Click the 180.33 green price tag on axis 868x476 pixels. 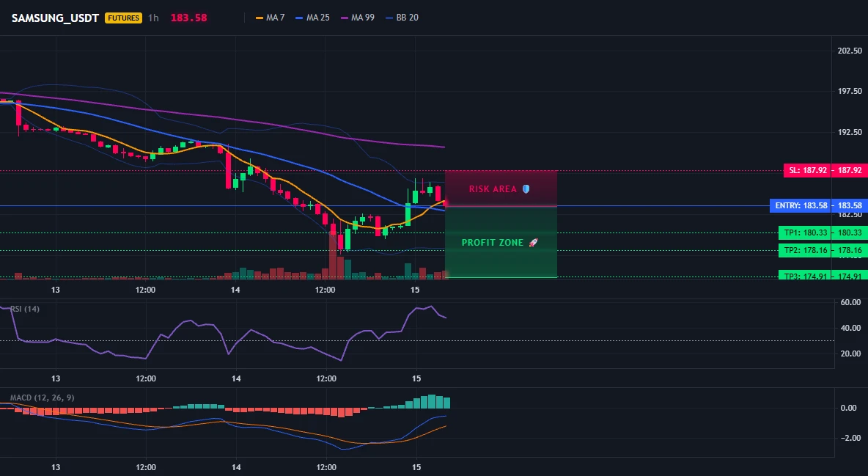tap(850, 232)
